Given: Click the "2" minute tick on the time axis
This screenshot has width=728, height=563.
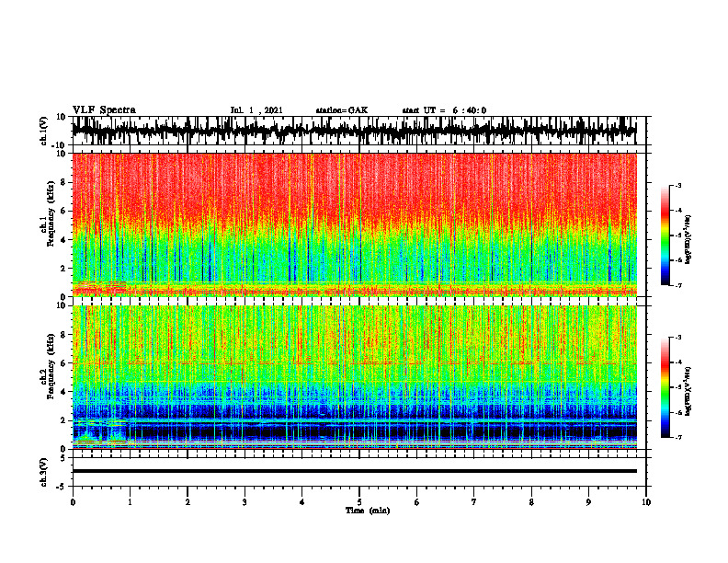Looking at the screenshot, I should tap(188, 502).
